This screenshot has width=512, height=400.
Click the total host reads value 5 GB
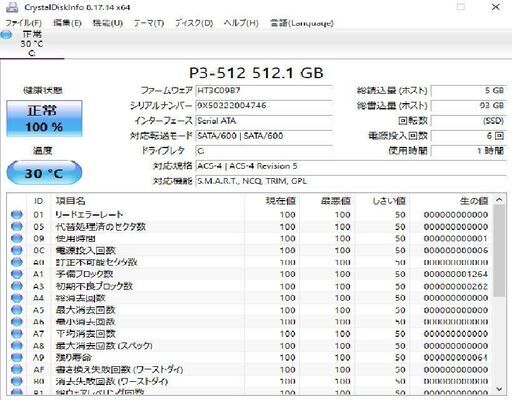coord(468,91)
